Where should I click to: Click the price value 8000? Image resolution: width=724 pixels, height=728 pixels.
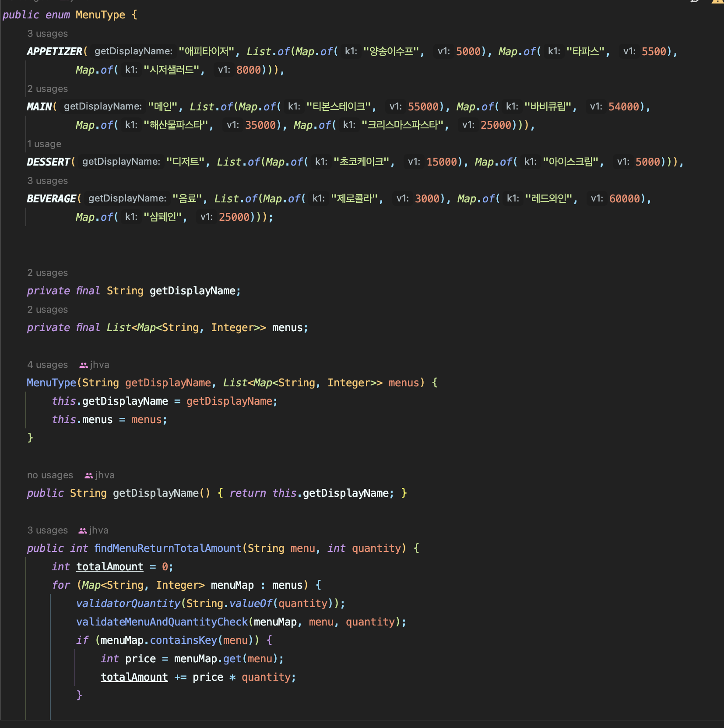(249, 70)
